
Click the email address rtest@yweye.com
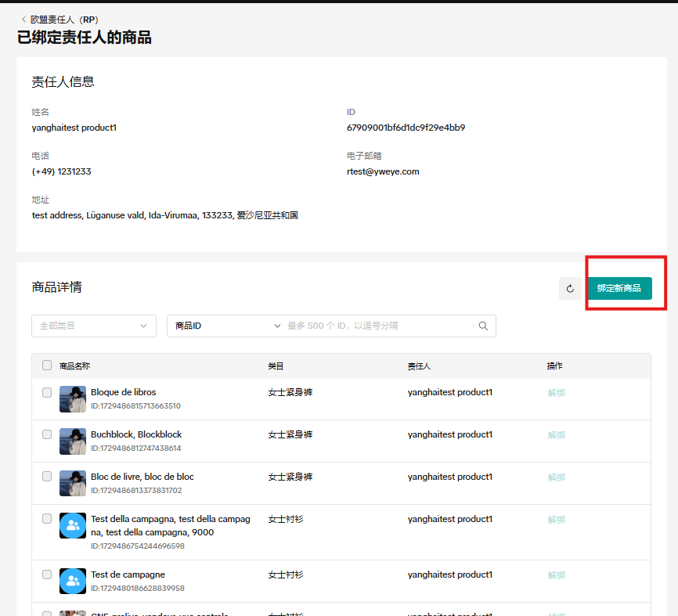pos(383,171)
